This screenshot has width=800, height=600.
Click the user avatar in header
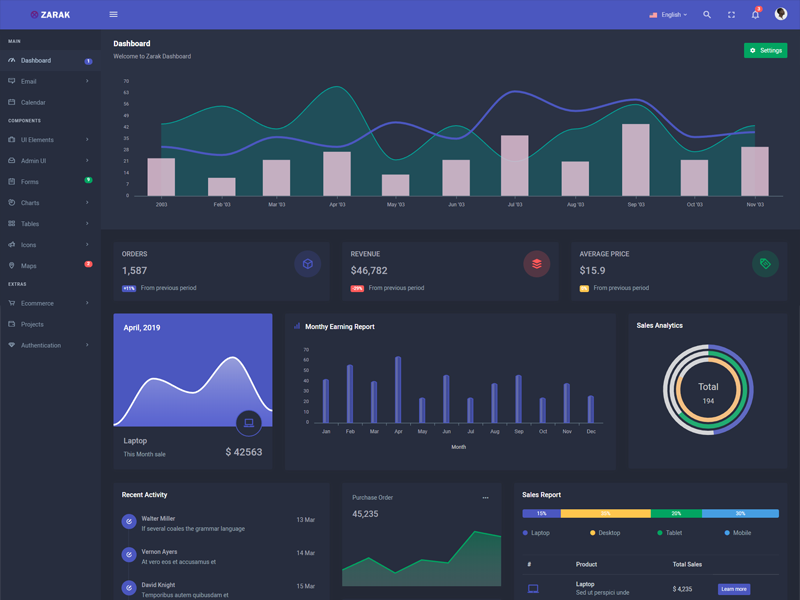coord(781,14)
